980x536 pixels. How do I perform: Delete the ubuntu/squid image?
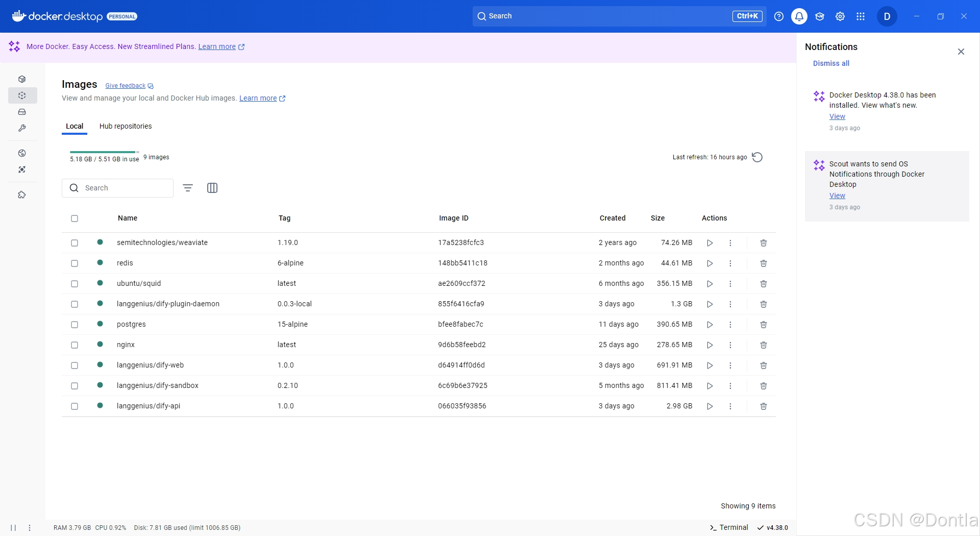(x=764, y=284)
